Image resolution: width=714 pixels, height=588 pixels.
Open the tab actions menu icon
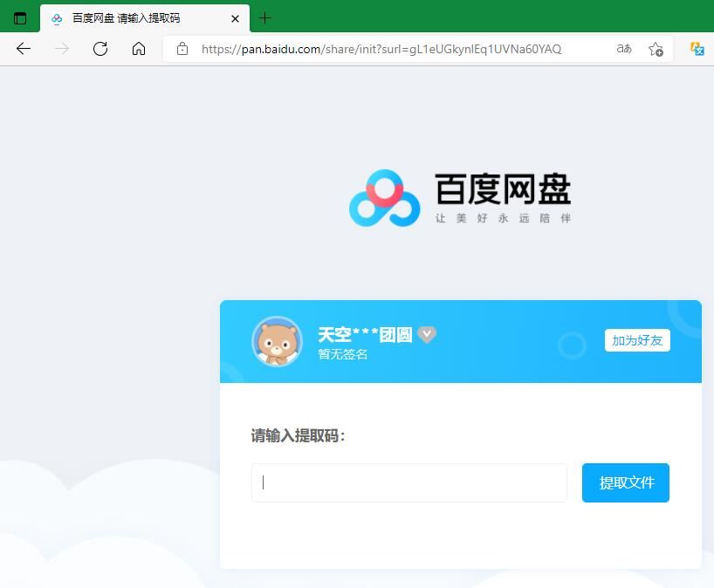coord(20,18)
